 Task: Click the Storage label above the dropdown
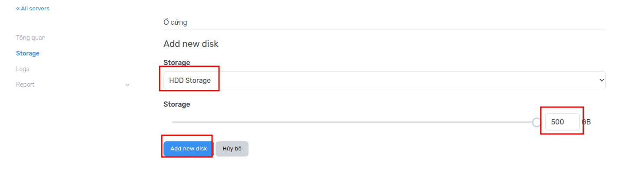pos(177,63)
